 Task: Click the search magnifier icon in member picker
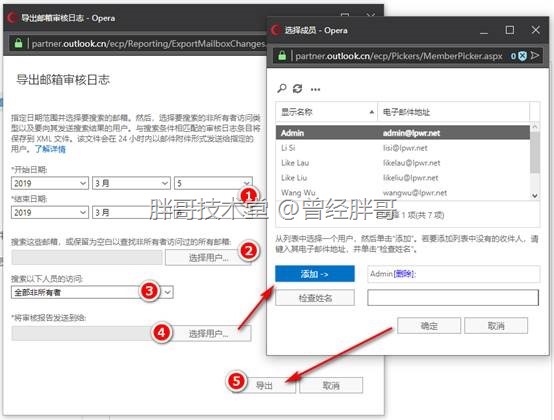tap(282, 88)
